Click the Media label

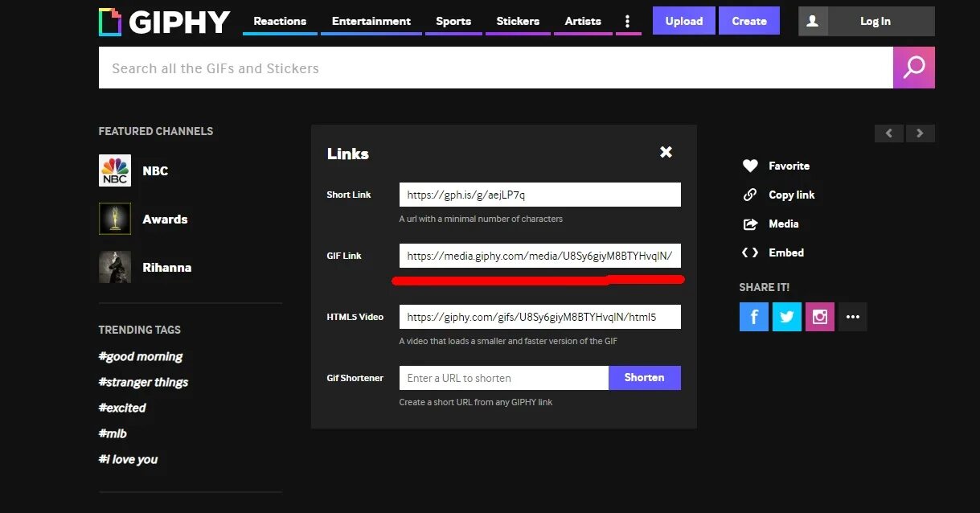tap(784, 224)
